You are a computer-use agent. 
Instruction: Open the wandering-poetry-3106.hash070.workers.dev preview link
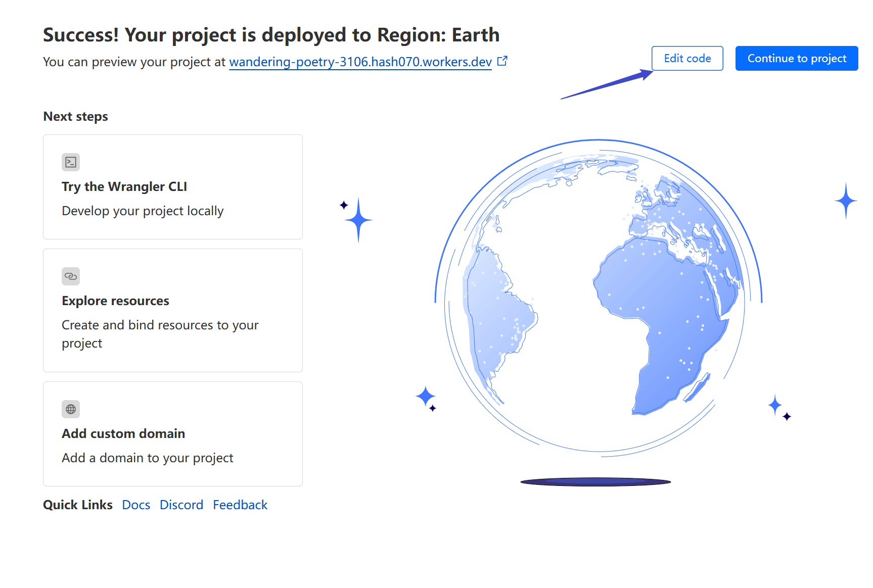point(360,62)
